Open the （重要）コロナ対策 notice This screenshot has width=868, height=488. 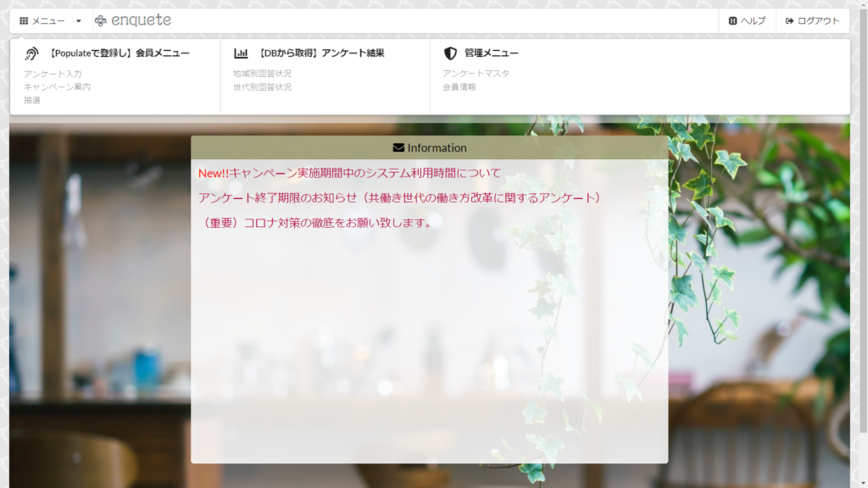coord(316,223)
